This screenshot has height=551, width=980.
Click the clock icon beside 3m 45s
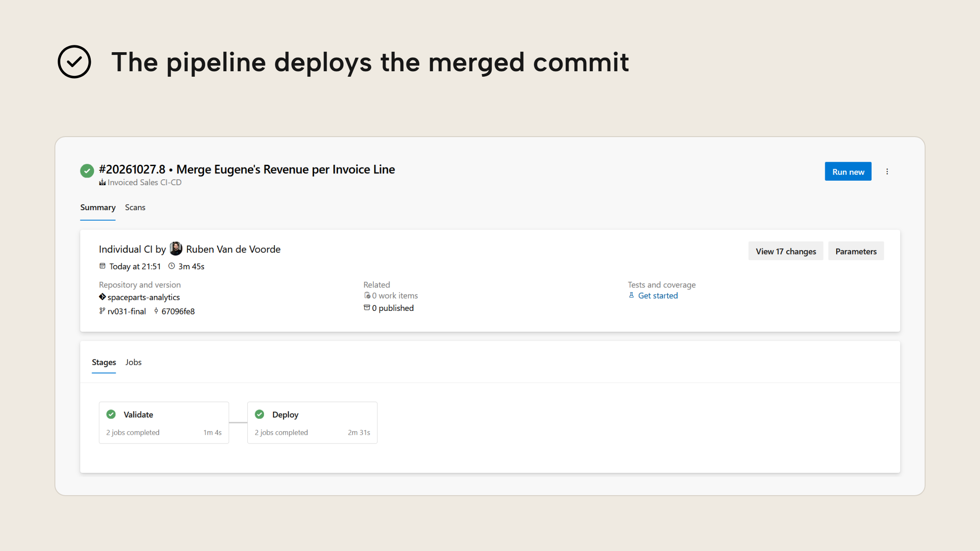[x=171, y=266]
